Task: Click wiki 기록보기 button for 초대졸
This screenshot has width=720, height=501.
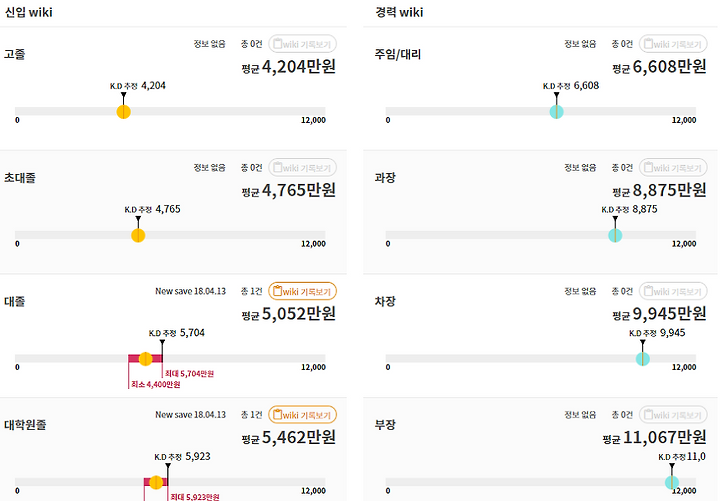Action: 303,167
